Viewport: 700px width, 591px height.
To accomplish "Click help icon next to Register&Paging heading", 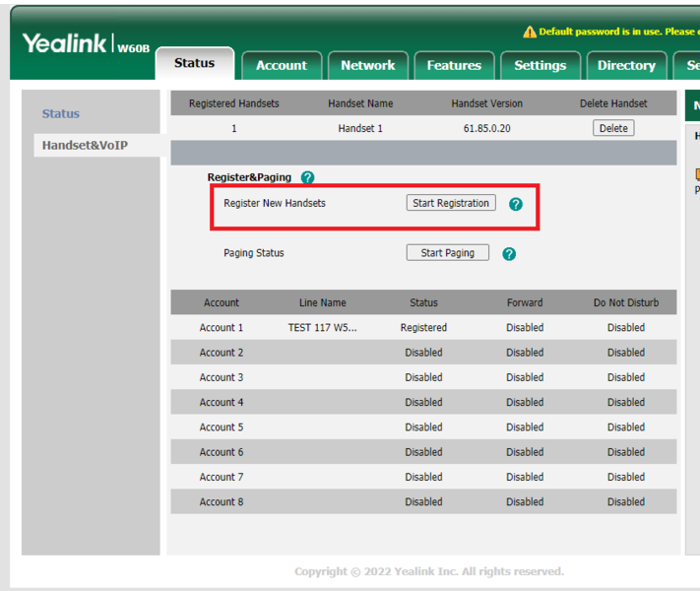I will (x=307, y=178).
